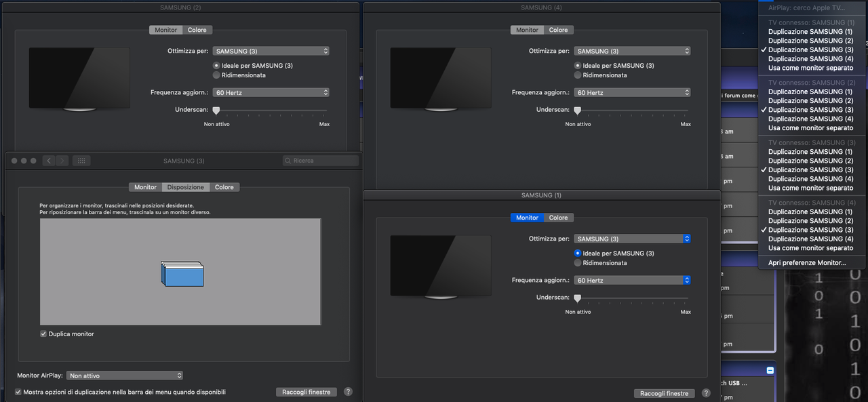Switch to Colore tab in SAMSUNG (3) window
The height and width of the screenshot is (402, 868).
click(x=224, y=187)
